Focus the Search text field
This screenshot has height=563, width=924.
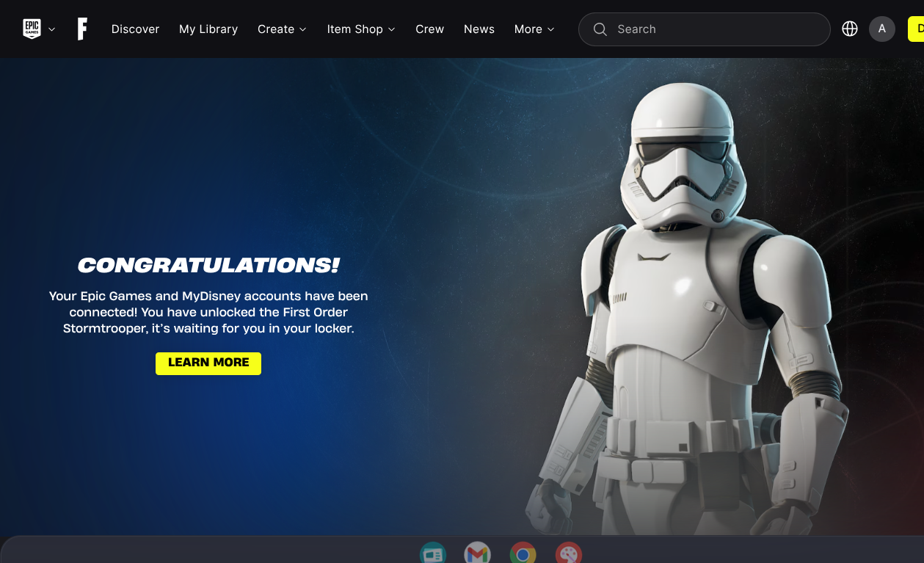[705, 29]
